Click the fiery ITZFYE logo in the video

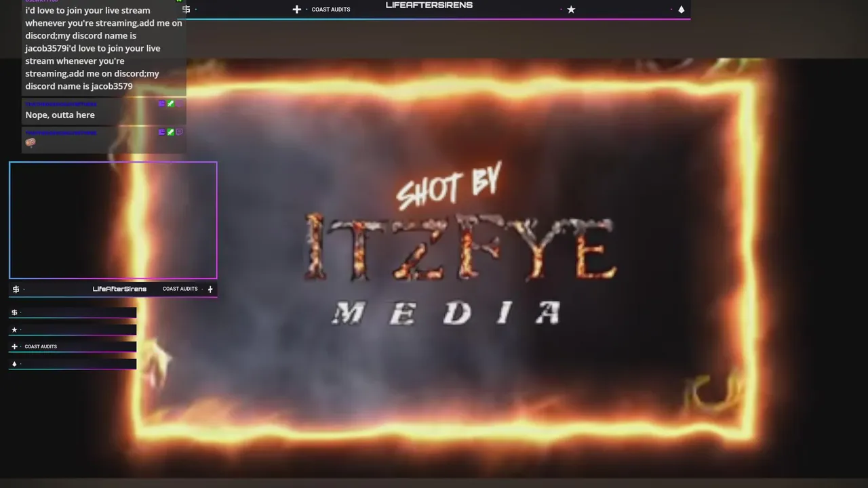coord(459,249)
